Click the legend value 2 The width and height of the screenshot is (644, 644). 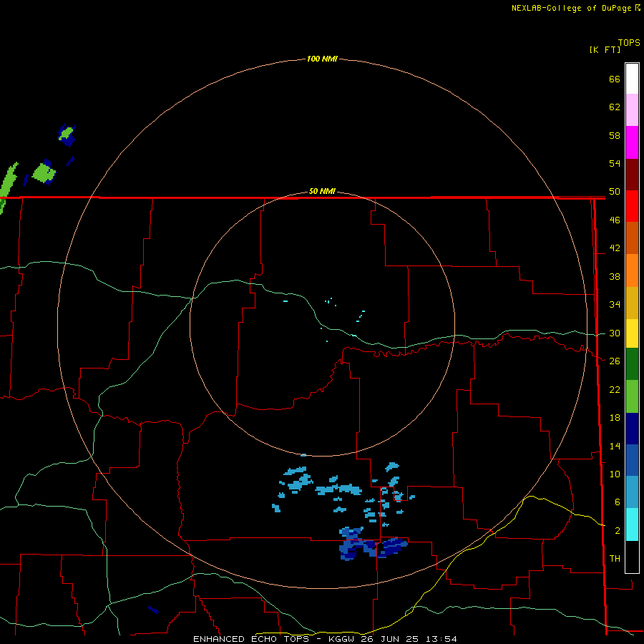point(618,531)
